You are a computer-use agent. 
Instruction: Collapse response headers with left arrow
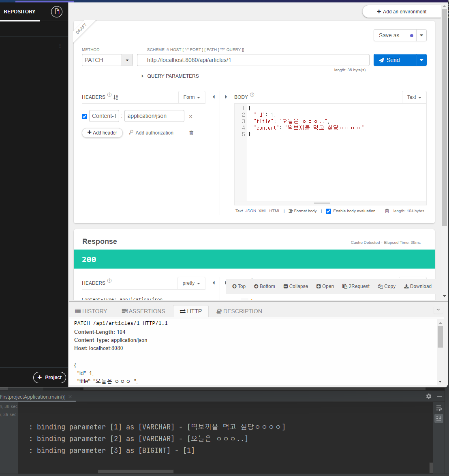click(214, 283)
